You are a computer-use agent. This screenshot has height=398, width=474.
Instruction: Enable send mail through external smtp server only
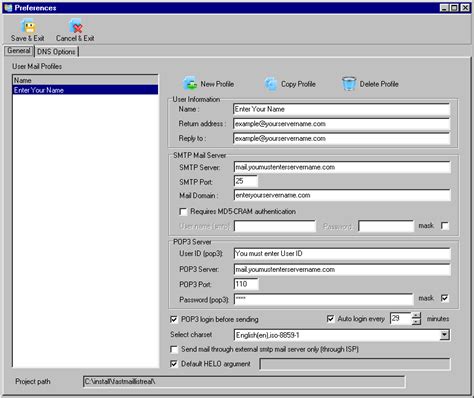[x=174, y=349]
